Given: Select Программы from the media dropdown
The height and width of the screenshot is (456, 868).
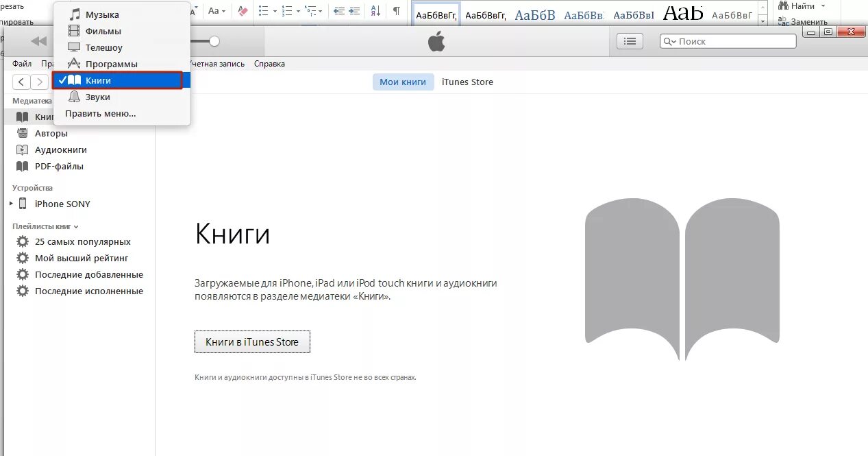Looking at the screenshot, I should click(121, 64).
